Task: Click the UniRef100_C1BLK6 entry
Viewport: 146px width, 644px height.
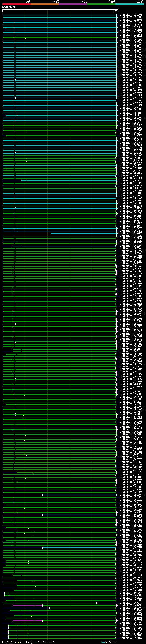Action: point(131,77)
